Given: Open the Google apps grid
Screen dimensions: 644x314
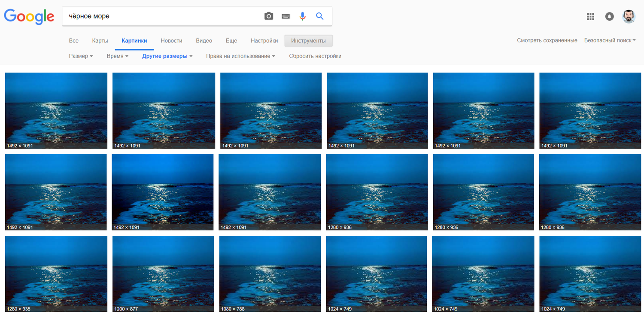Looking at the screenshot, I should click(590, 17).
